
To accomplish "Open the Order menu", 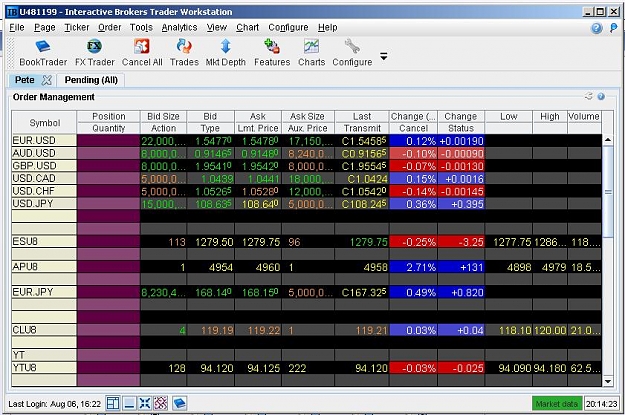I will click(110, 28).
